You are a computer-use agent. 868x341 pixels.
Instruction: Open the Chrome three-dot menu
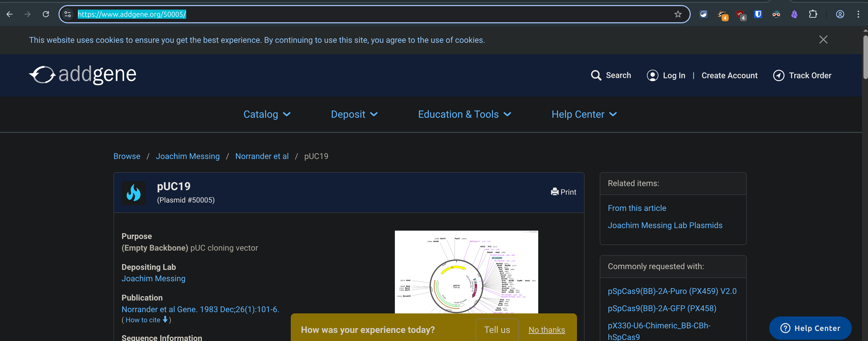858,14
